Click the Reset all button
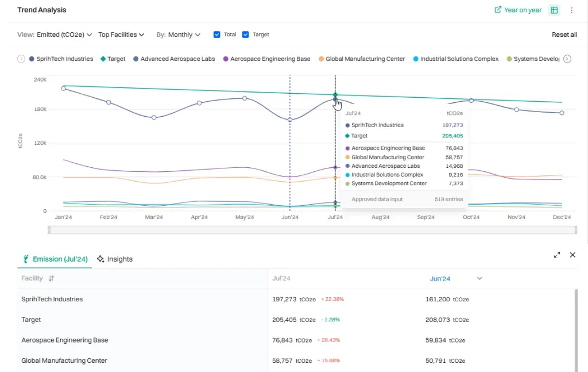The image size is (588, 372). 564,34
